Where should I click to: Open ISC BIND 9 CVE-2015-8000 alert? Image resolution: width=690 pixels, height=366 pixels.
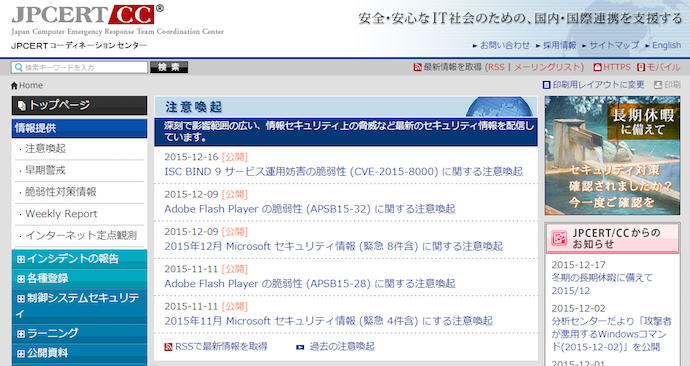pyautogui.click(x=344, y=172)
